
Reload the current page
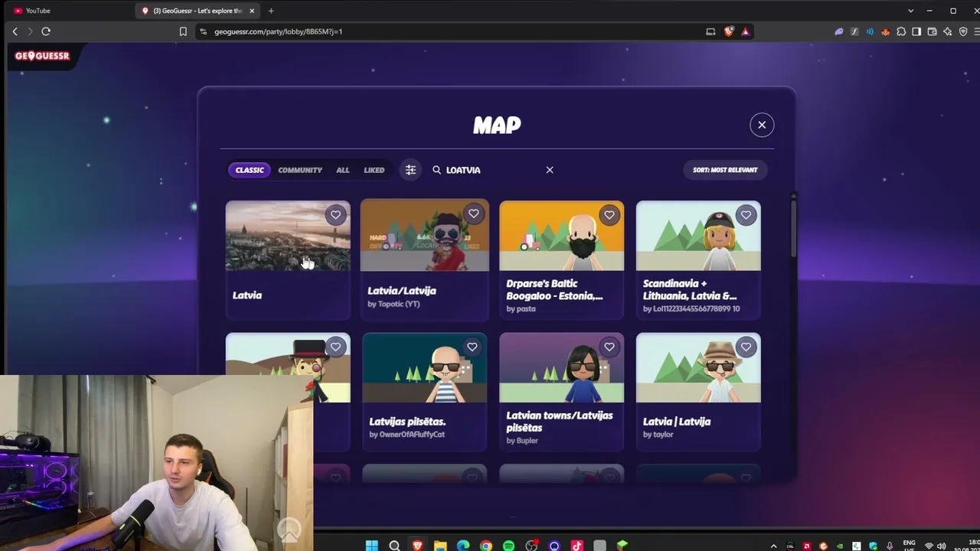pyautogui.click(x=46, y=31)
